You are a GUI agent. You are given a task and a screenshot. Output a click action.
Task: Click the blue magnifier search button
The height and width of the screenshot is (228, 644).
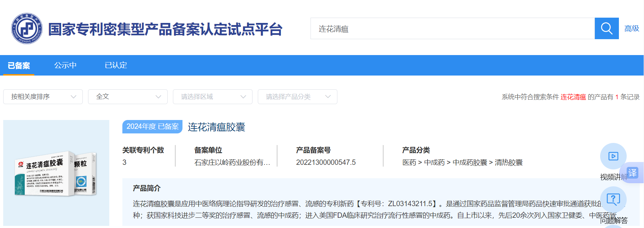(607, 28)
